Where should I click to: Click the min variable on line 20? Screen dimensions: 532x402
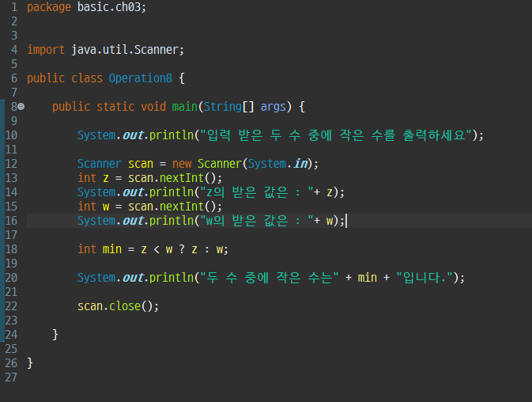point(367,278)
